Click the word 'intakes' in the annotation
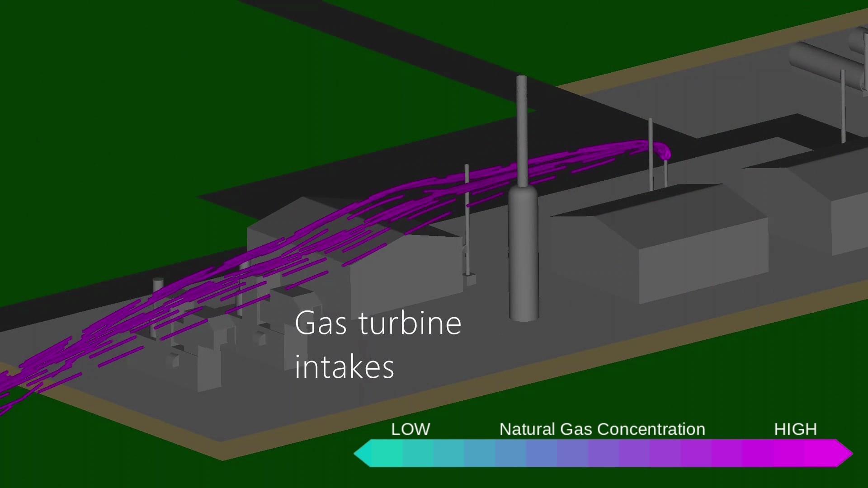 344,367
